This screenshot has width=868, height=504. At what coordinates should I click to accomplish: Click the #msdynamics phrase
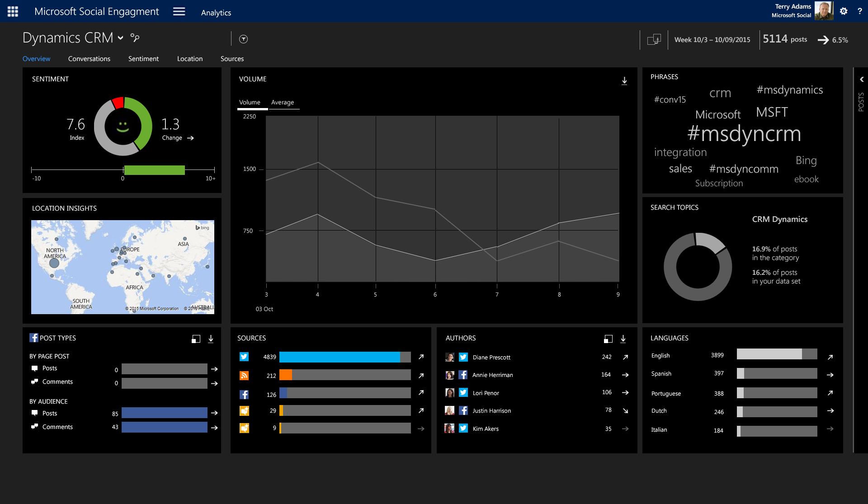pos(790,90)
